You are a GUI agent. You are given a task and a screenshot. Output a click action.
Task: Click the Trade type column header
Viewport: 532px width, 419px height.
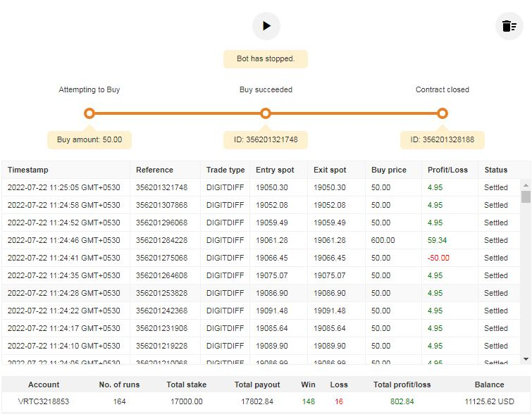225,170
